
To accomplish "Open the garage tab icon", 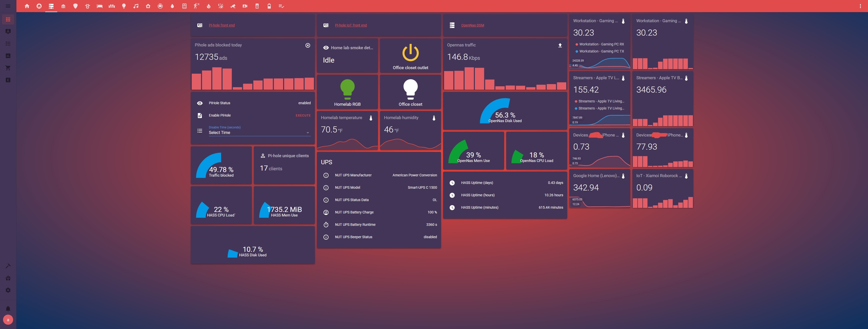I will [63, 6].
